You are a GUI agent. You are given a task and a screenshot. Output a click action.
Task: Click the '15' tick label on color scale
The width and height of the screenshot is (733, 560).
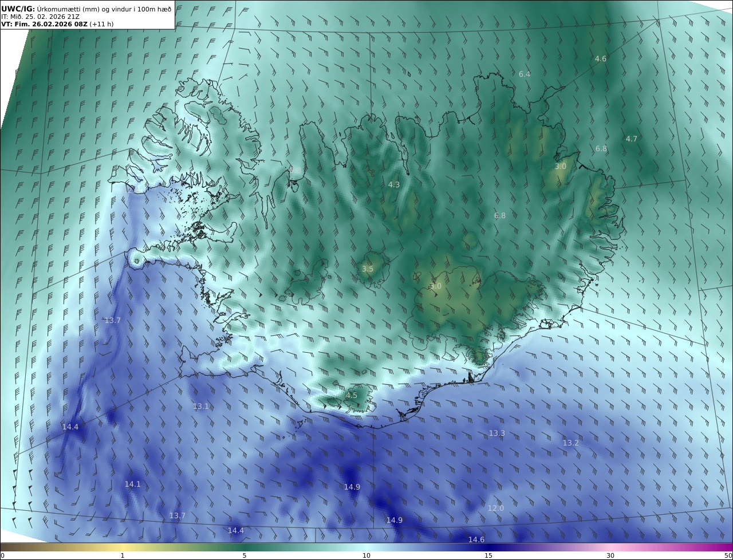(x=488, y=555)
